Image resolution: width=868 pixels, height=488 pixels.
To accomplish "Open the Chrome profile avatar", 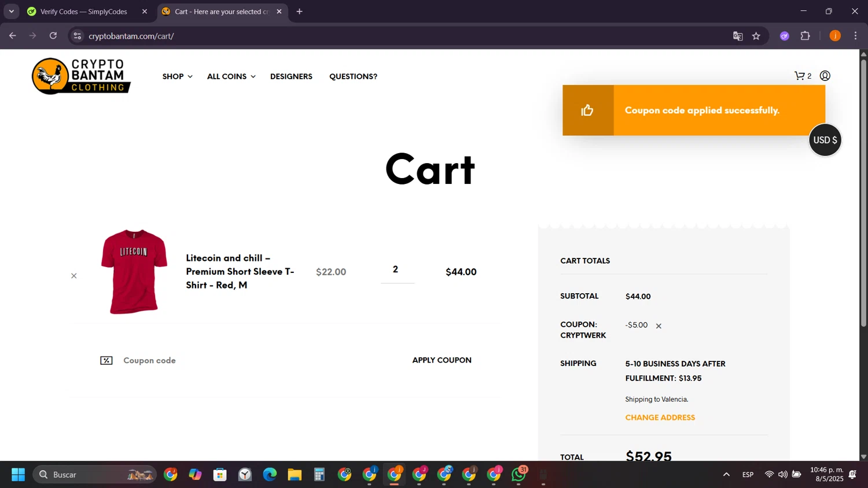I will click(835, 36).
